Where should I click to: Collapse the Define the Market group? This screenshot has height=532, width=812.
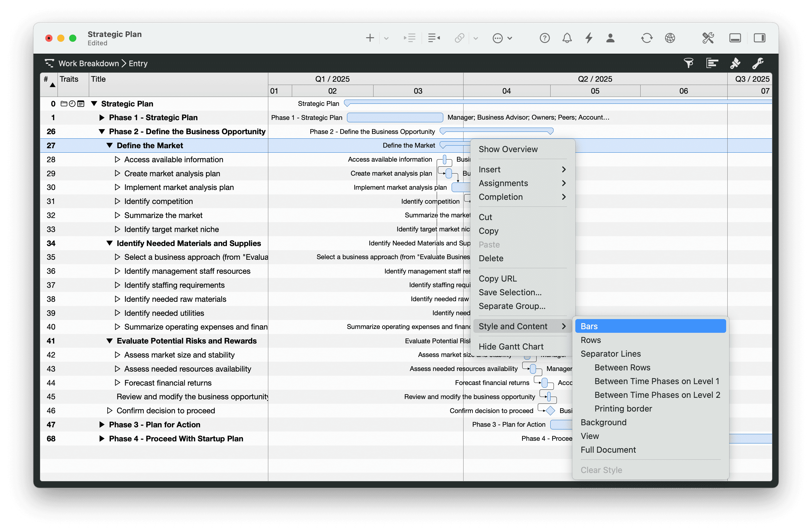(x=109, y=145)
